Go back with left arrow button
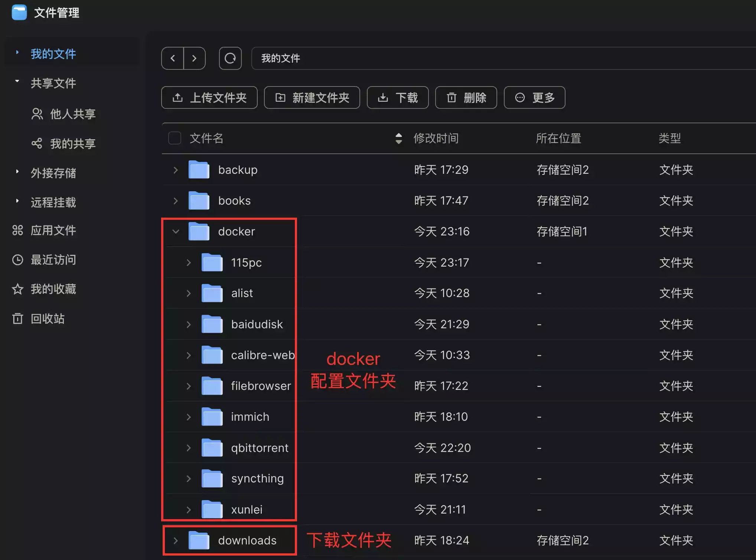The image size is (756, 560). pyautogui.click(x=173, y=58)
